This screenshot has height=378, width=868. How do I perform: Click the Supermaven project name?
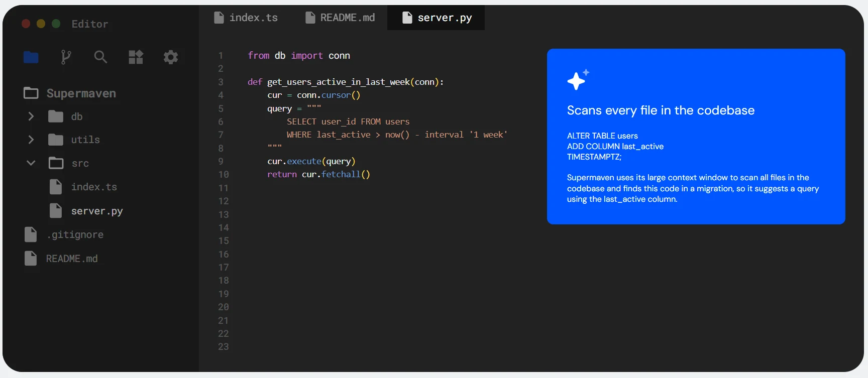click(x=81, y=93)
